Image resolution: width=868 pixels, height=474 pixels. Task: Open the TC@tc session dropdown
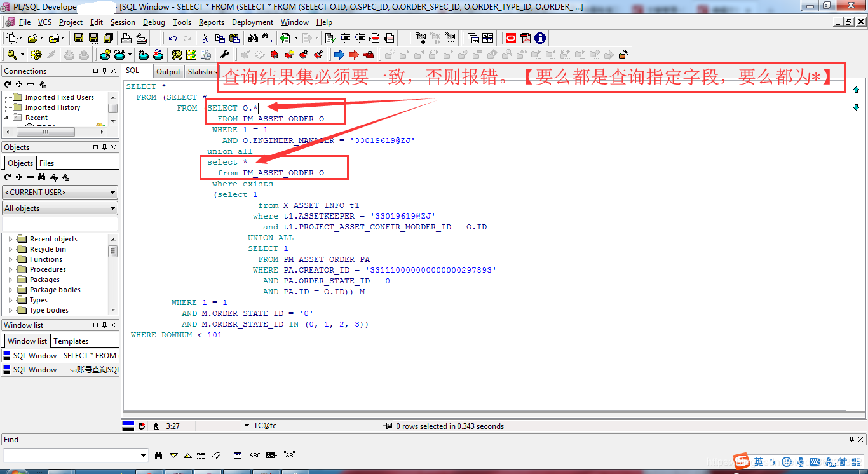pos(246,426)
